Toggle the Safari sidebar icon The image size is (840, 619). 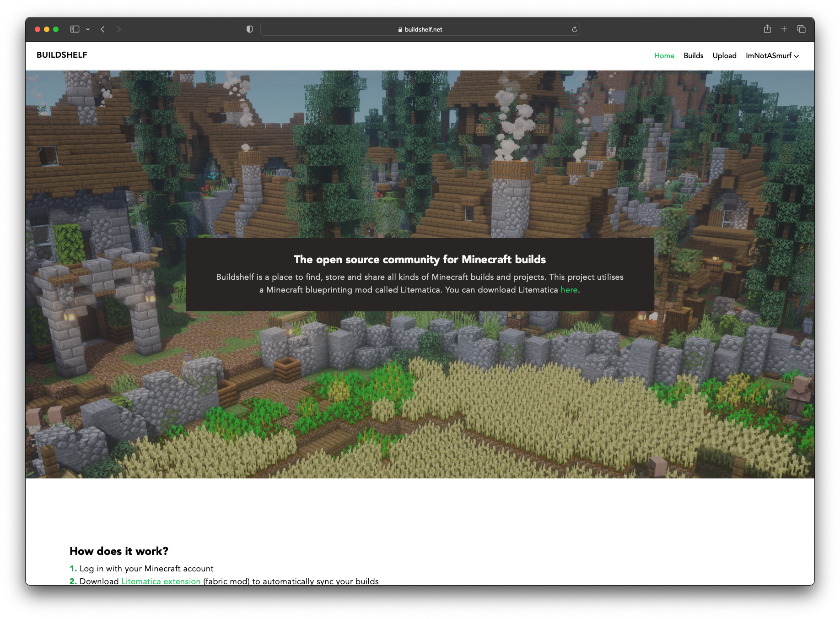click(75, 29)
